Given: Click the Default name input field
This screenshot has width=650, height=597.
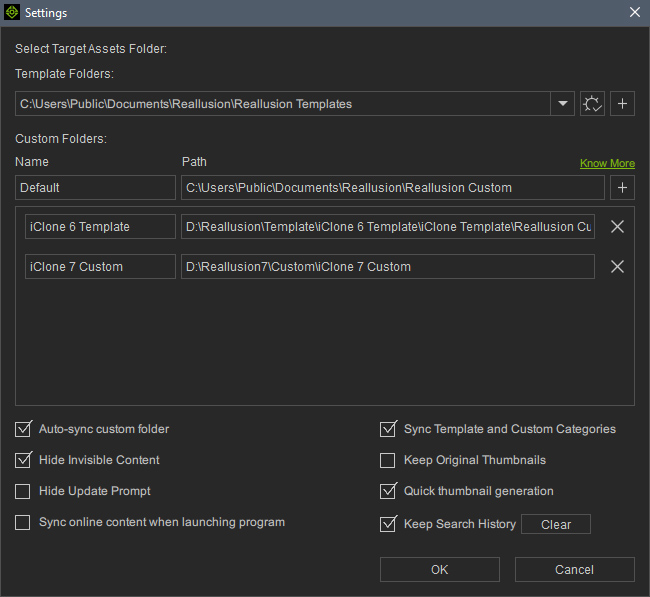Looking at the screenshot, I should tap(95, 187).
